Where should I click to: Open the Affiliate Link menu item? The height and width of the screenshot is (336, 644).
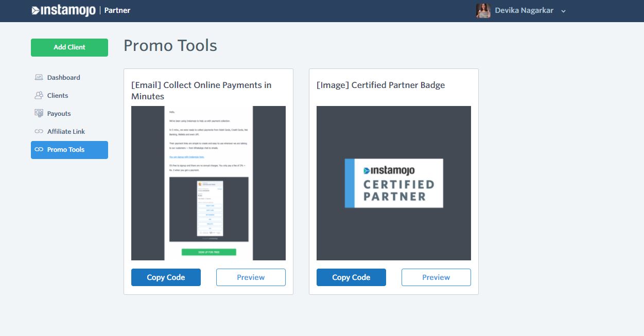tap(69, 131)
